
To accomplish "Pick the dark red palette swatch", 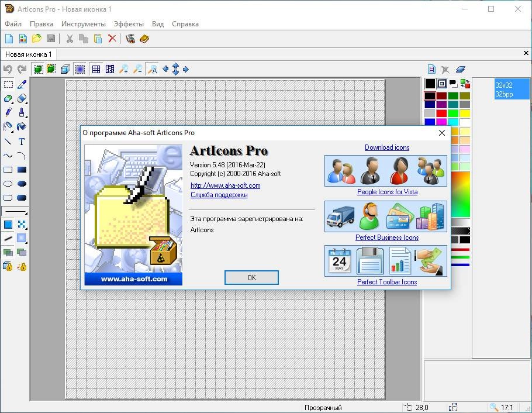I will [x=441, y=96].
